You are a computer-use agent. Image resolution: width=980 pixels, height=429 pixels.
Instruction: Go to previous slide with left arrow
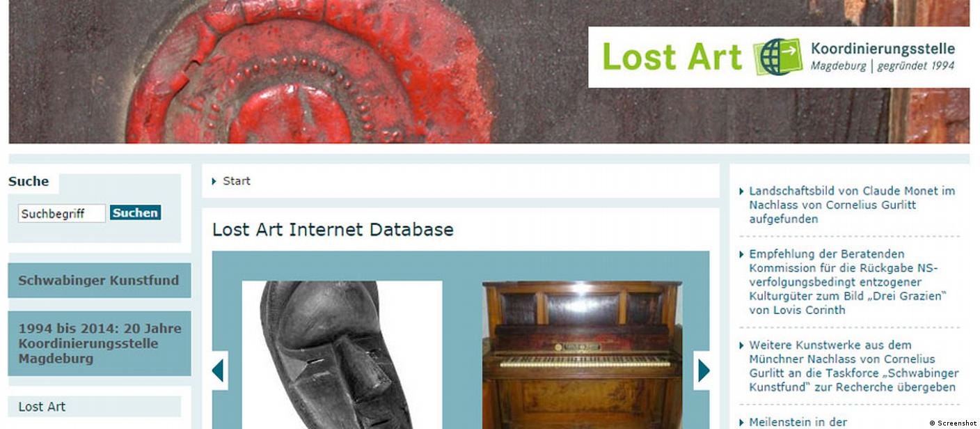coord(219,370)
